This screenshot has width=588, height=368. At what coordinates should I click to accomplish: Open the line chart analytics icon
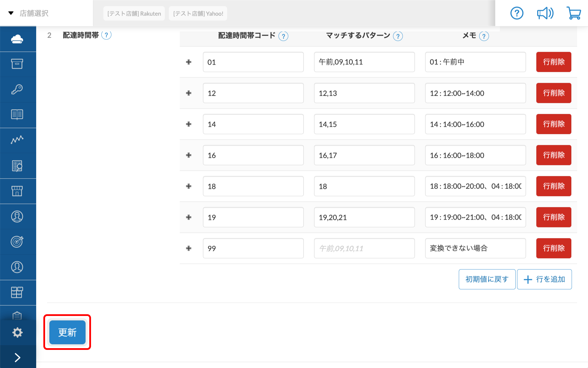[x=17, y=140]
